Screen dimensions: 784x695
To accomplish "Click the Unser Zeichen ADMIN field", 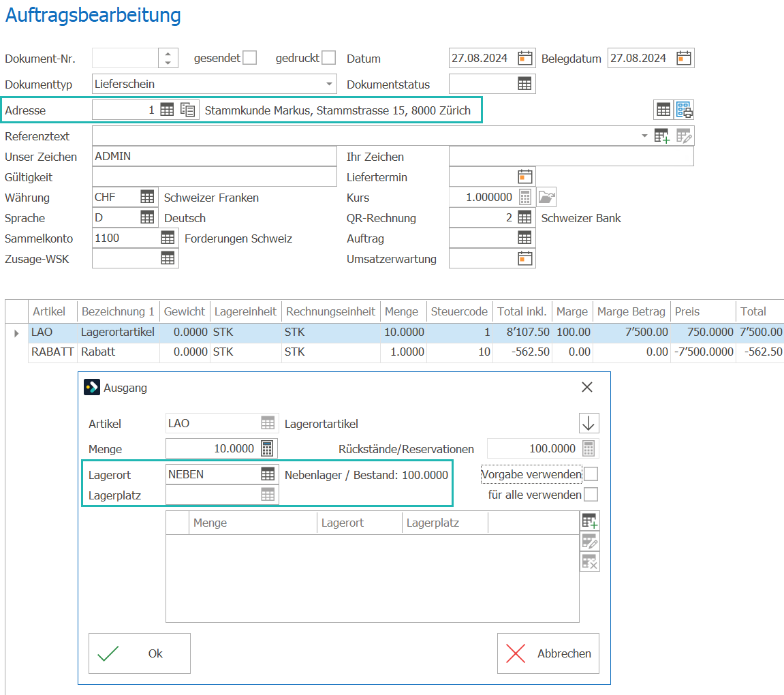I will 215,157.
